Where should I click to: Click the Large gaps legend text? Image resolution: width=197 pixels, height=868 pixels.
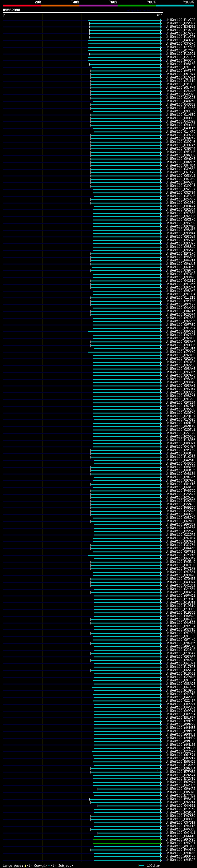coord(38,866)
